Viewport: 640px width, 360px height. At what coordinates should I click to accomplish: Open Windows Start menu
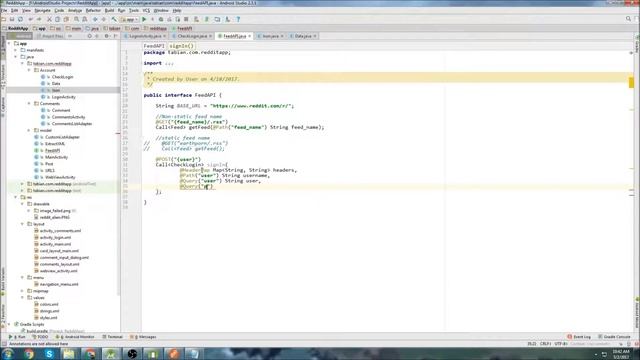[8, 354]
